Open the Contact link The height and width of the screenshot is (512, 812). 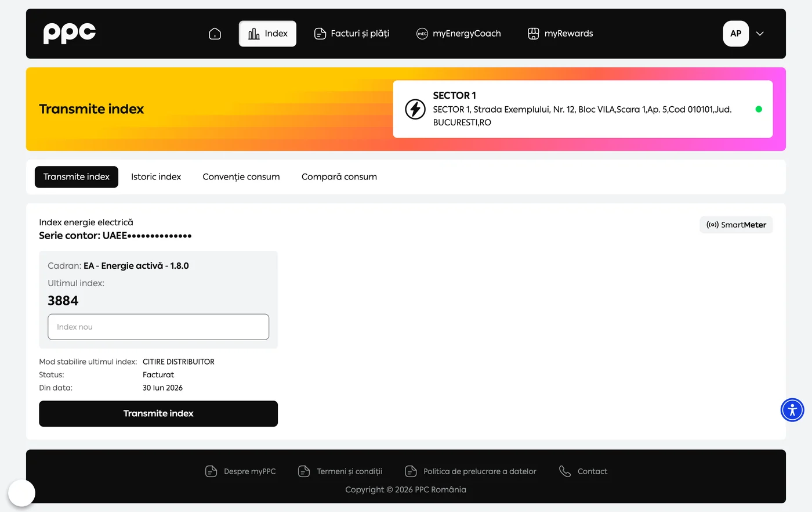583,471
